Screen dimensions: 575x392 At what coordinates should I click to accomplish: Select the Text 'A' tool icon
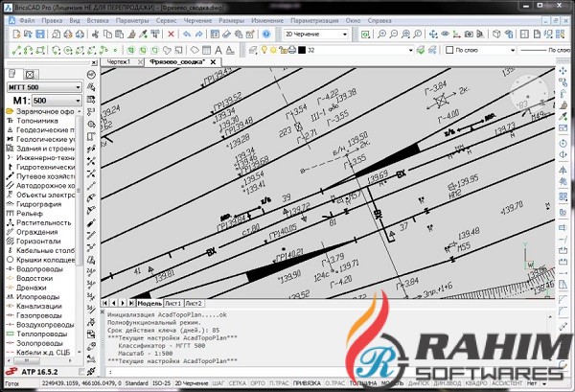point(218,50)
